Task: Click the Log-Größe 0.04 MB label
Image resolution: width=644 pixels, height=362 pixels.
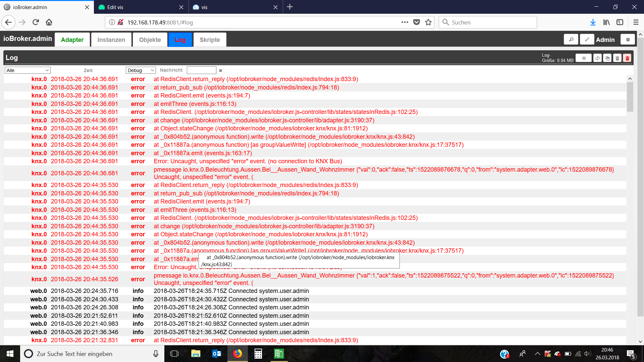Action: click(557, 58)
